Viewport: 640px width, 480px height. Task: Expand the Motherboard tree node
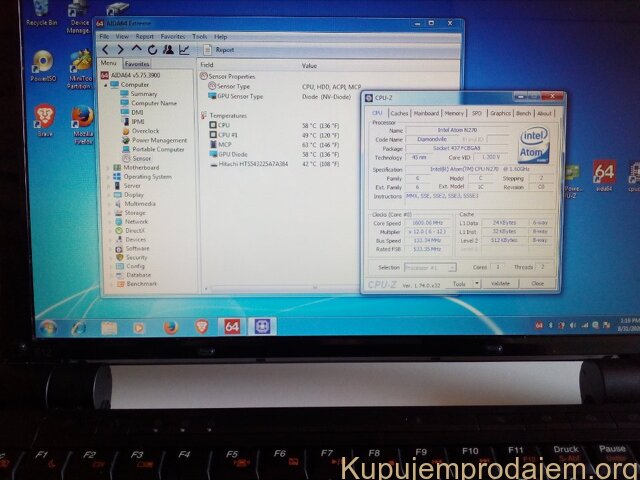coord(109,167)
